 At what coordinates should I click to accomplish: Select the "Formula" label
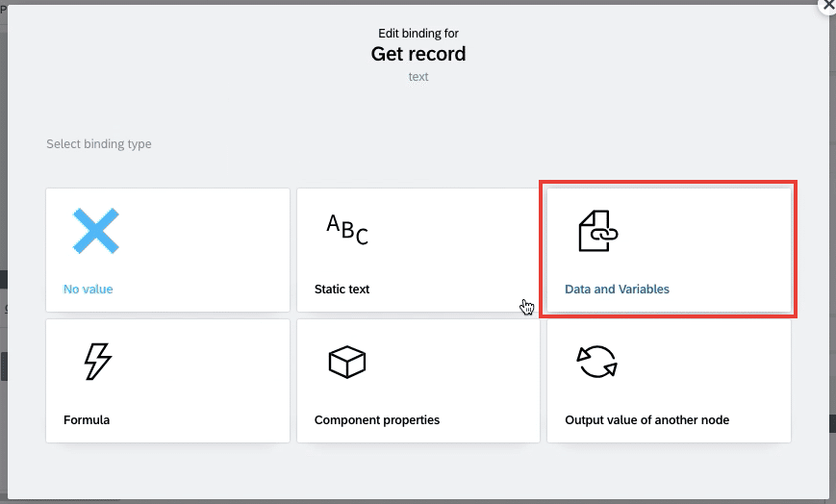coord(87,419)
